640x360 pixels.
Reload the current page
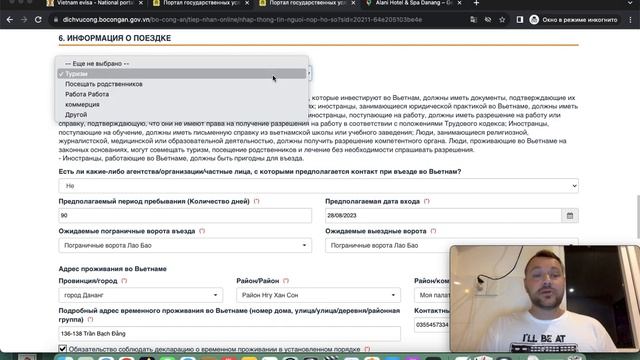point(38,20)
